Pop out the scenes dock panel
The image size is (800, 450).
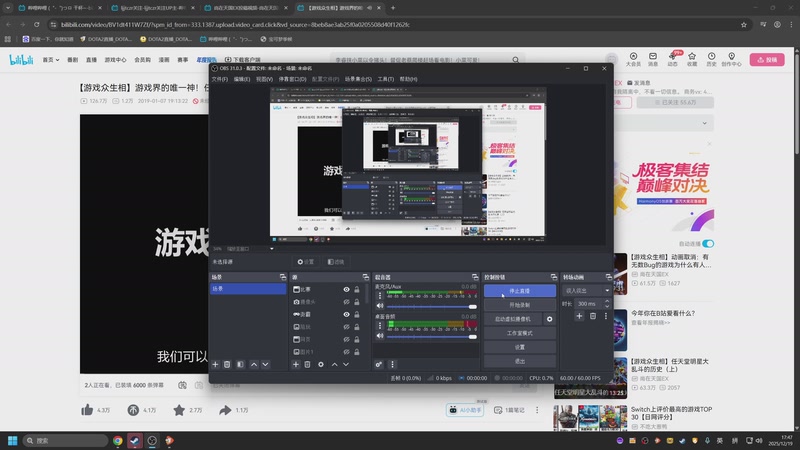pos(283,277)
